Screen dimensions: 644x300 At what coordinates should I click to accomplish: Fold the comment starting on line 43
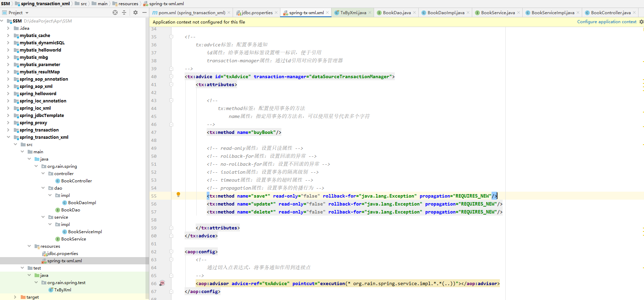171,100
